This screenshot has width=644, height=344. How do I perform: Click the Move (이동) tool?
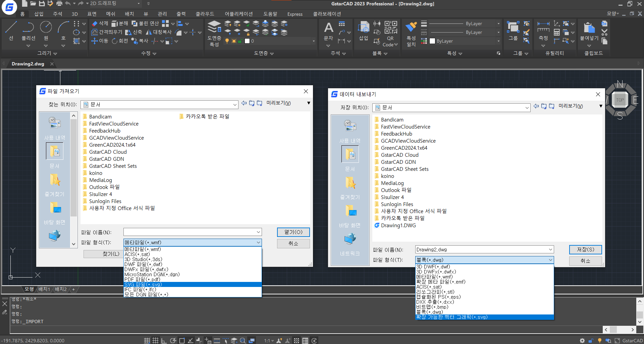click(x=100, y=41)
